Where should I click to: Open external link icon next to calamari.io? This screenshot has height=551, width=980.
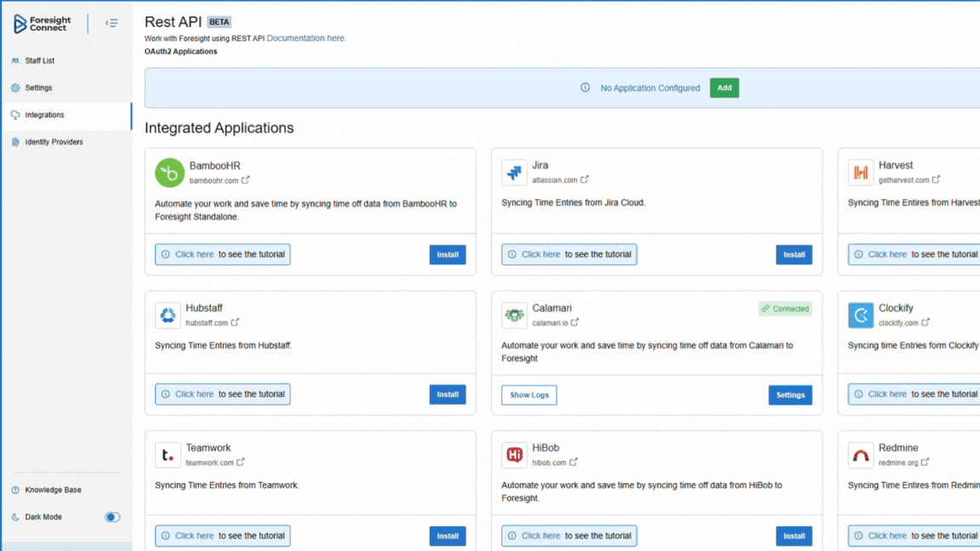(x=575, y=322)
